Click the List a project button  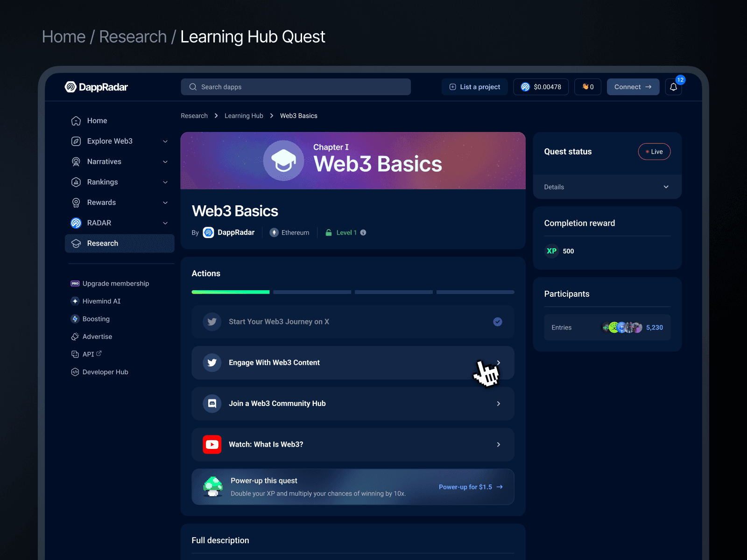click(x=474, y=87)
